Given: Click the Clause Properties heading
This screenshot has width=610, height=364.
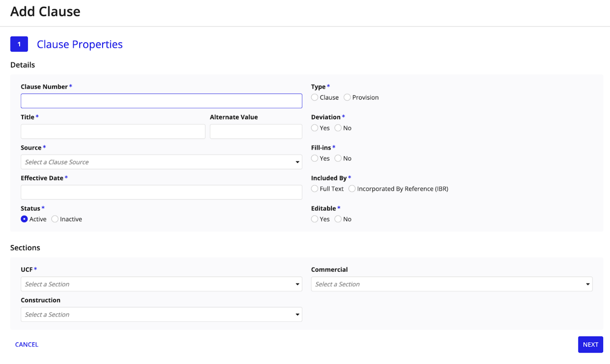Looking at the screenshot, I should point(80,44).
